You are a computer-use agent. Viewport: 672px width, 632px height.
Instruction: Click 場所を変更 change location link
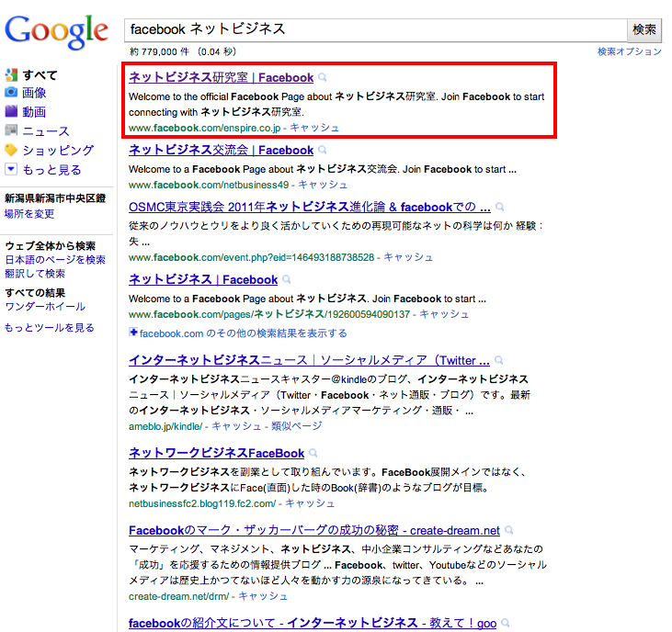point(29,214)
